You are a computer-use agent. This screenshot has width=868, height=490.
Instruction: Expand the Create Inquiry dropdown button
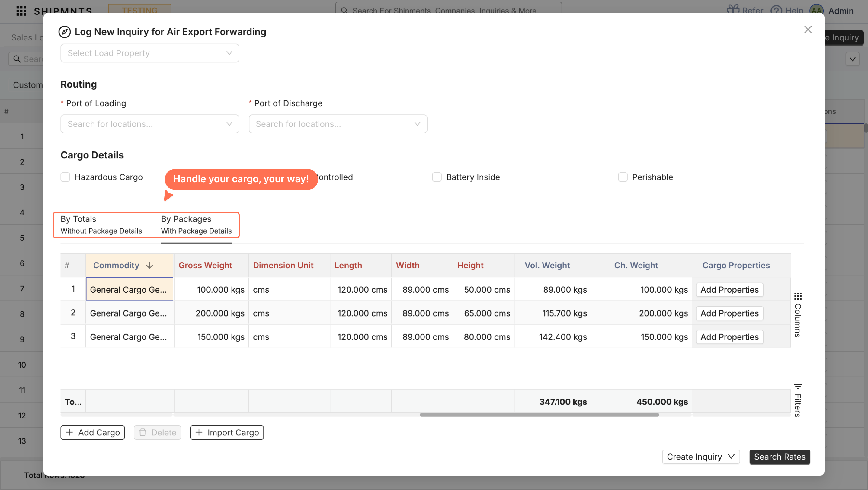[701, 457]
